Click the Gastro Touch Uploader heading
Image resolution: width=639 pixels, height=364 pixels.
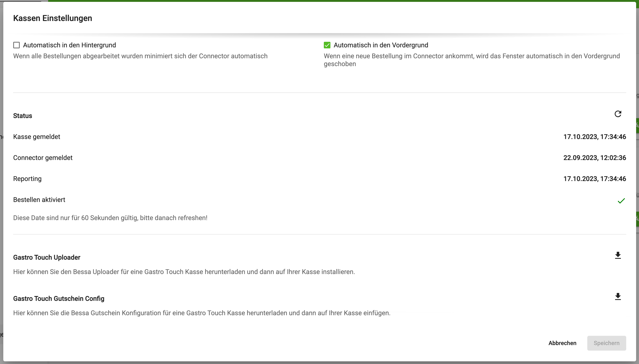47,257
